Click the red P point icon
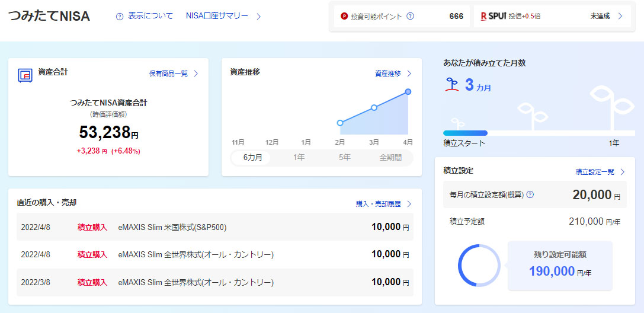This screenshot has height=313, width=644. 344,17
